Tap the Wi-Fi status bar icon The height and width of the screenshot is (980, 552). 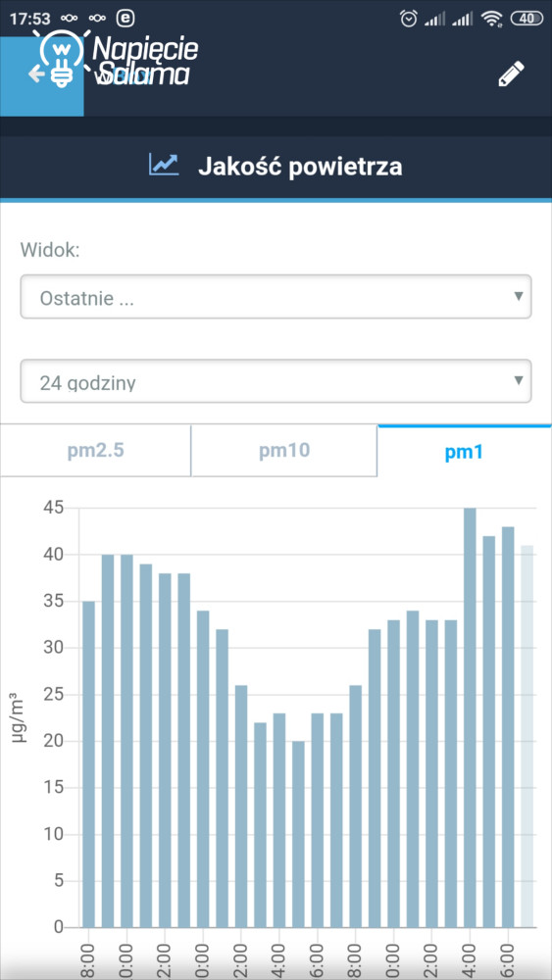click(492, 20)
